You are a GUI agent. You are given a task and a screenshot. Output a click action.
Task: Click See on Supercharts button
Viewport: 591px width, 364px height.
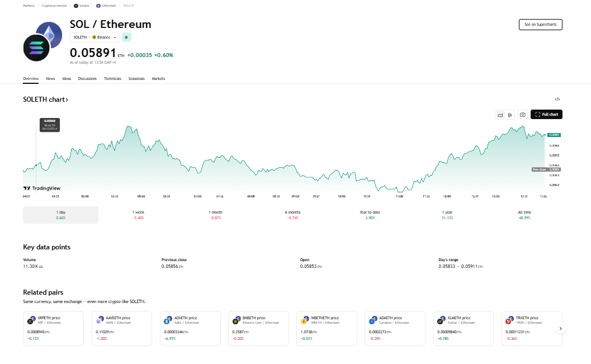(x=541, y=25)
